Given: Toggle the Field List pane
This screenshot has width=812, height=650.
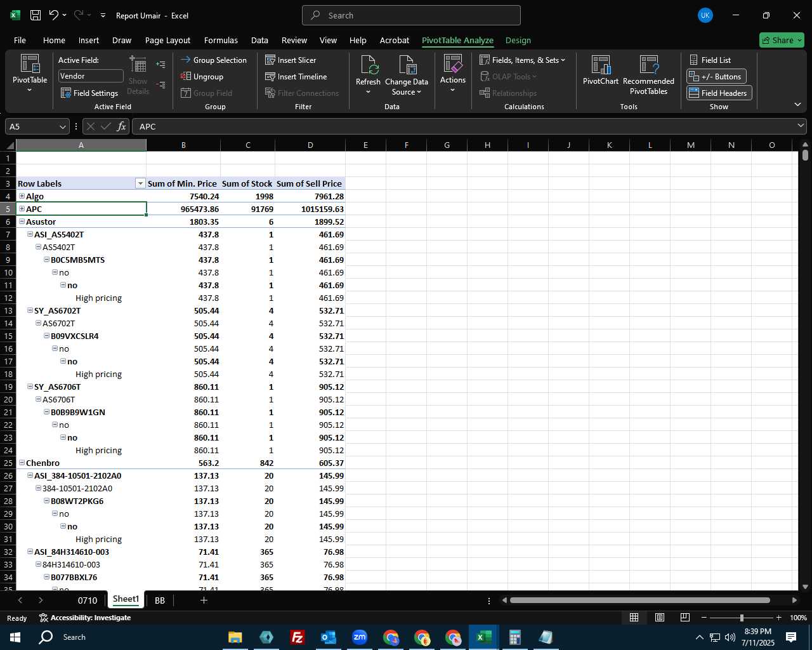Looking at the screenshot, I should click(x=710, y=60).
